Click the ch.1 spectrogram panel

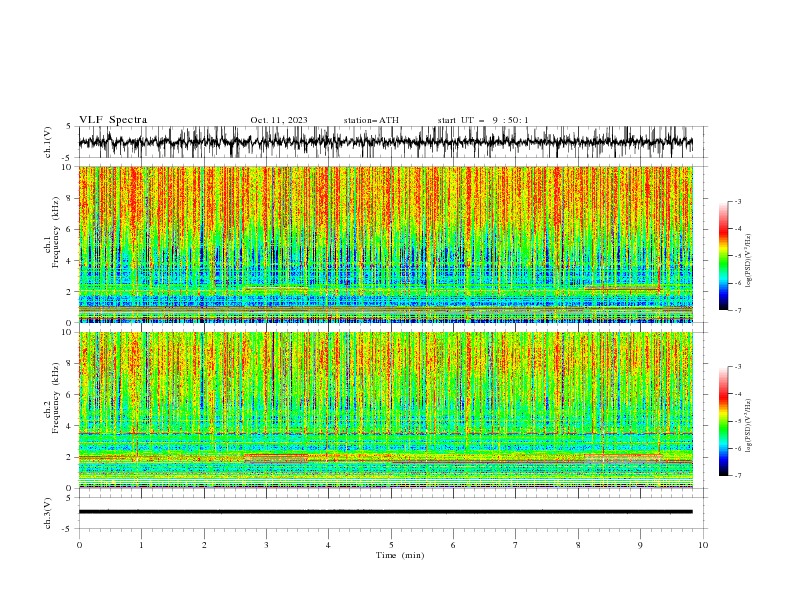pyautogui.click(x=386, y=244)
